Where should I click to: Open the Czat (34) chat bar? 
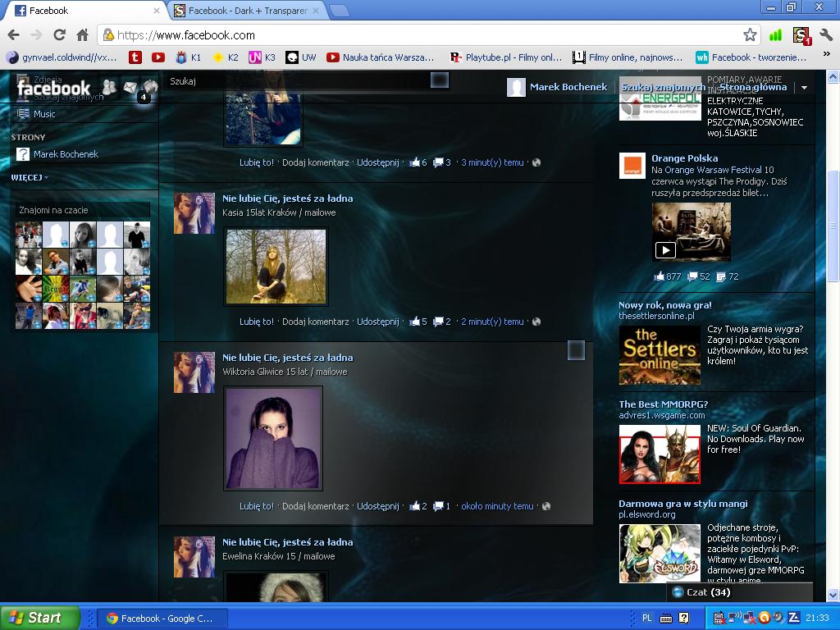click(739, 592)
